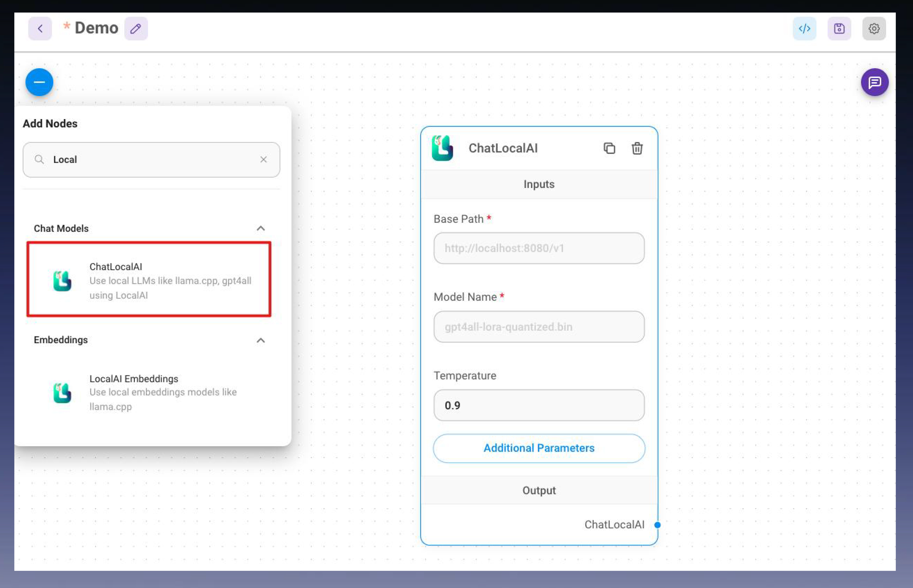Click the Temperature field showing 0.9

pyautogui.click(x=539, y=405)
